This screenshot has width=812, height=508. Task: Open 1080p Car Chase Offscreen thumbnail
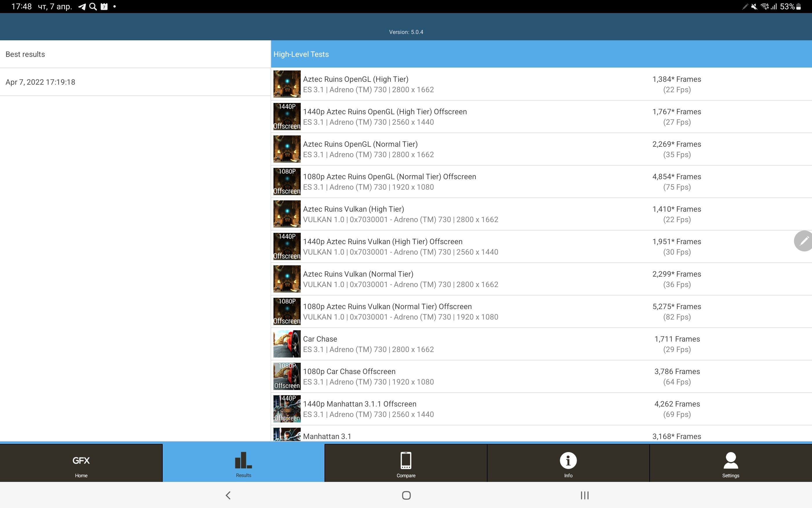287,376
